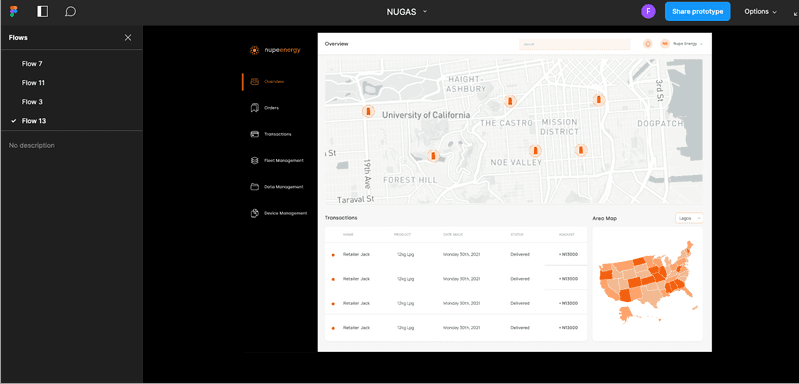Click the STATUS column header
799x384 pixels.
(x=517, y=235)
